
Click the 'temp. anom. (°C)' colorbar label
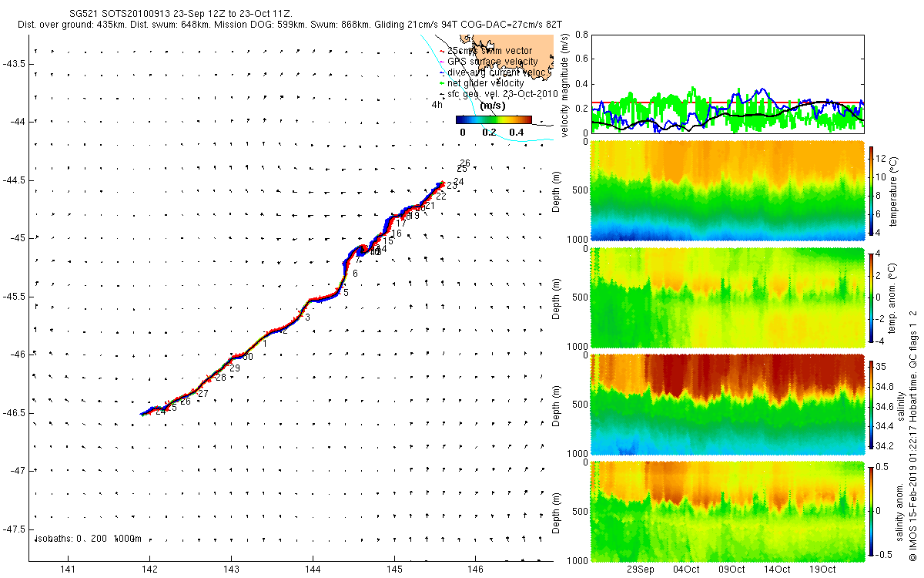[894, 297]
